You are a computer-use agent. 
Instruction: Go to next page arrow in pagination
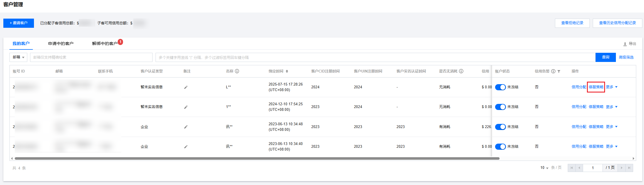coord(621,168)
